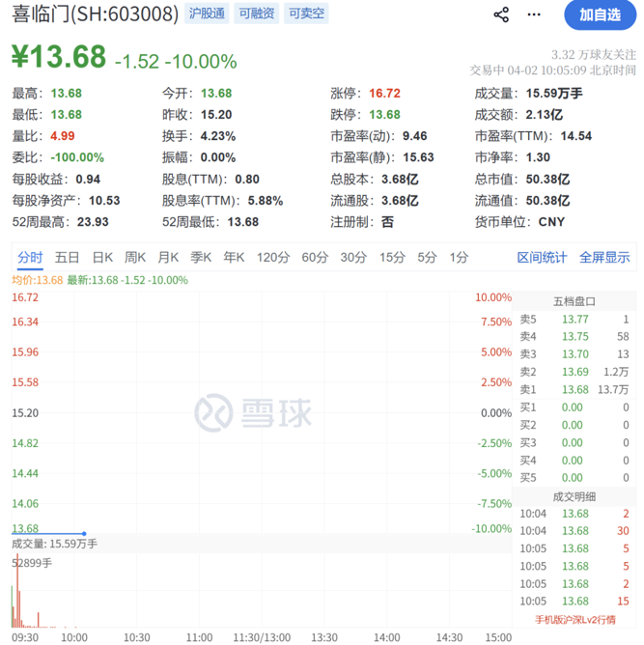Open the three-dot more options menu

536,14
